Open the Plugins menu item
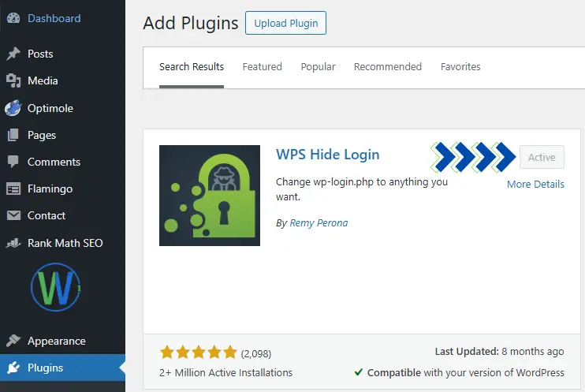The height and width of the screenshot is (392, 585). click(x=45, y=368)
